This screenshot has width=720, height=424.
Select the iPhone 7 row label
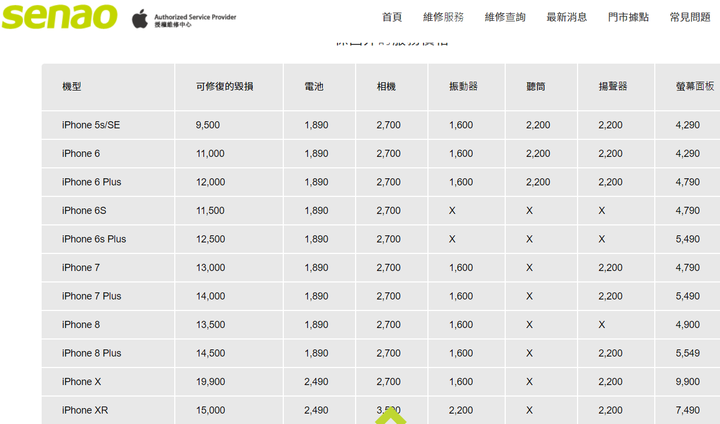point(81,267)
